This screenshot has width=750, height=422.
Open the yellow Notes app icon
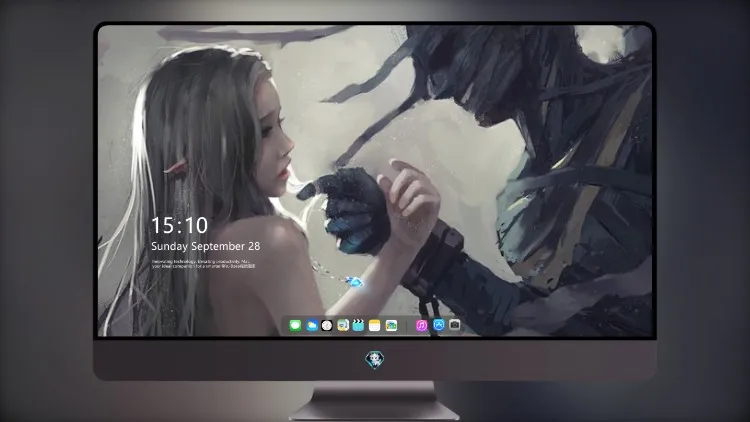pyautogui.click(x=375, y=326)
